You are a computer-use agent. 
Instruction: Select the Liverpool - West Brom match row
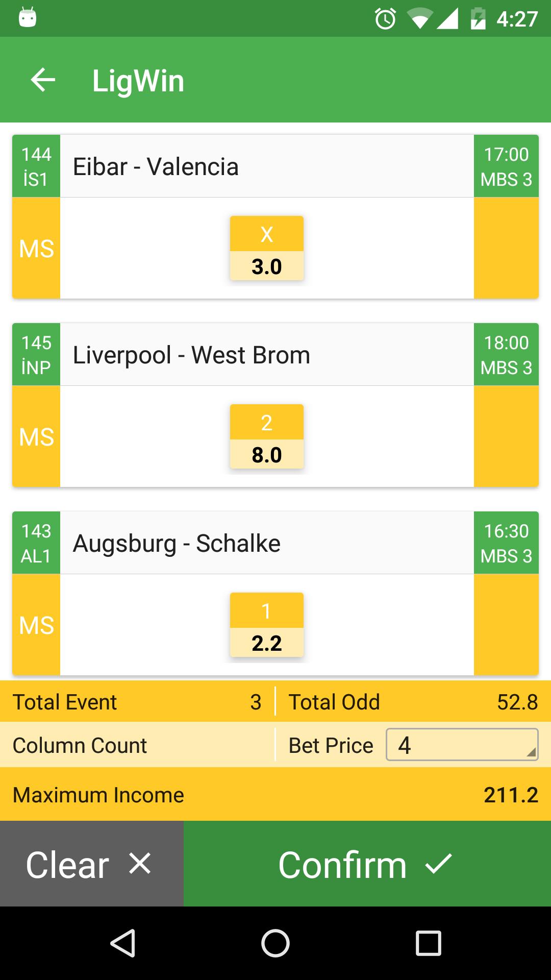pos(267,355)
